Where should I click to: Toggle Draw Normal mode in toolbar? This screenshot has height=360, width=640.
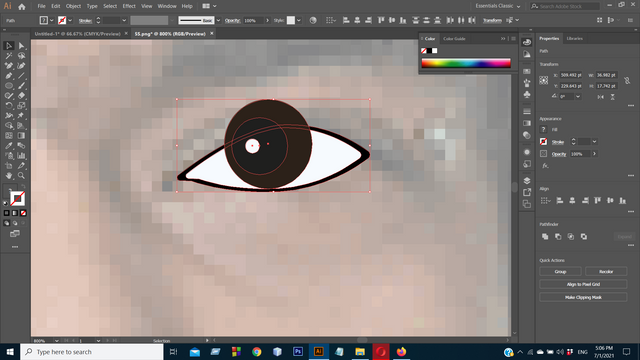pyautogui.click(x=7, y=223)
